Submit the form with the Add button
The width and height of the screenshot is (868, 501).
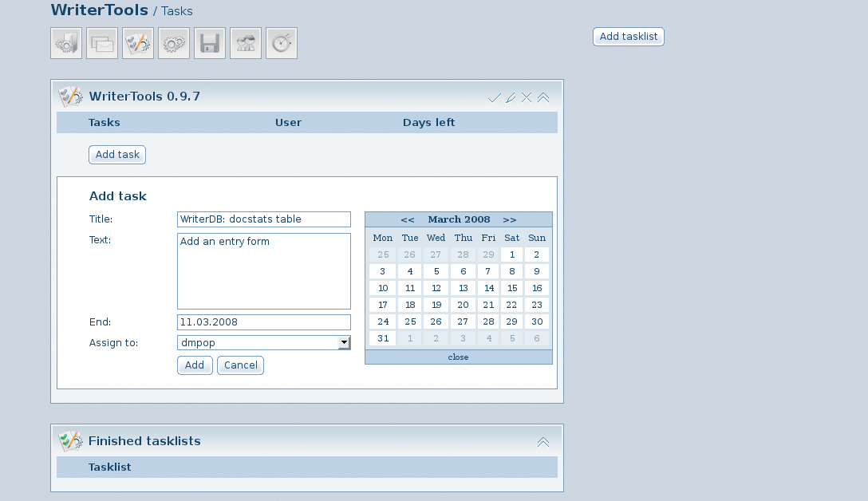195,365
